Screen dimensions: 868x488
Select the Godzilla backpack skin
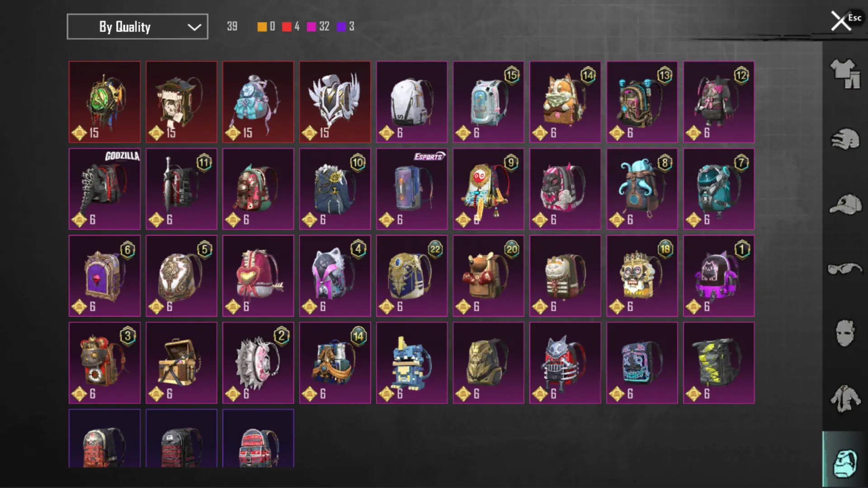pyautogui.click(x=104, y=189)
